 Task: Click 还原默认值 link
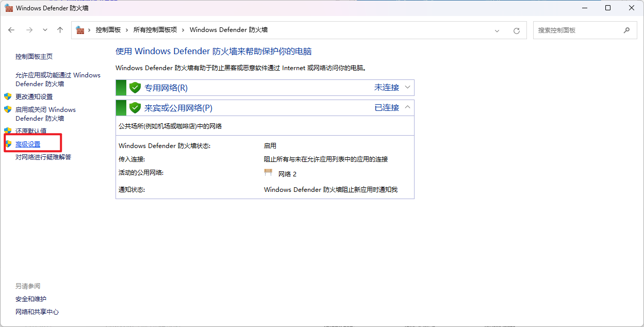(x=31, y=131)
